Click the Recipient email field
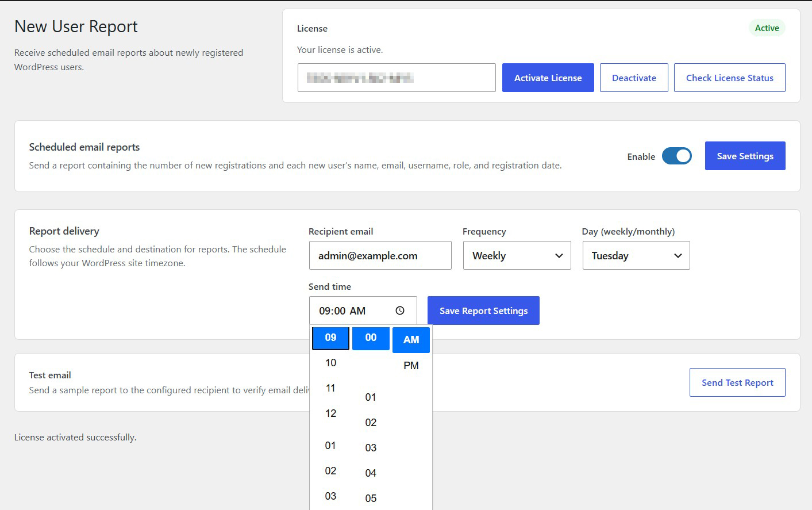The image size is (812, 510). tap(380, 255)
